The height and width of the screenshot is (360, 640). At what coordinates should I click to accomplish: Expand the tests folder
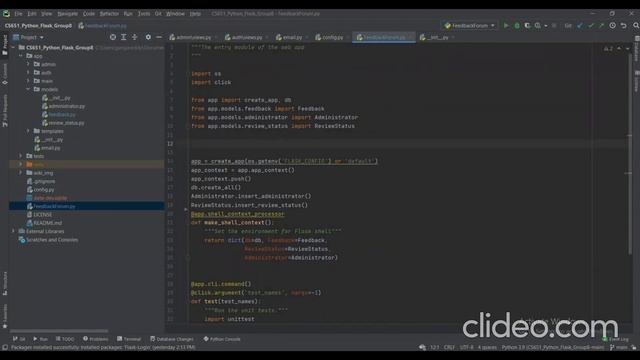coord(21,156)
